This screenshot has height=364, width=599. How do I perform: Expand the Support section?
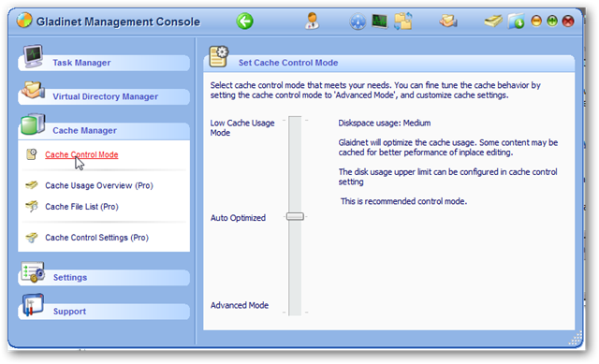[104, 312]
